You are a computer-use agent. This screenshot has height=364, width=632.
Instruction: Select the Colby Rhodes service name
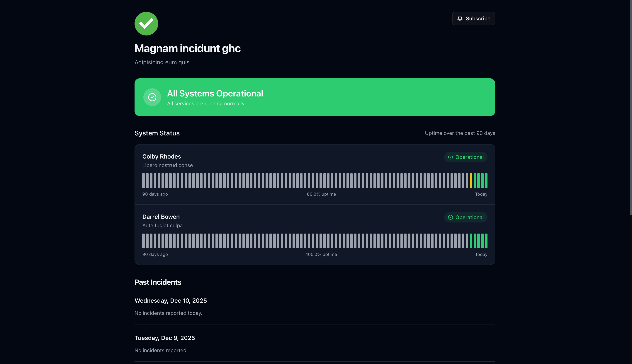pos(162,157)
